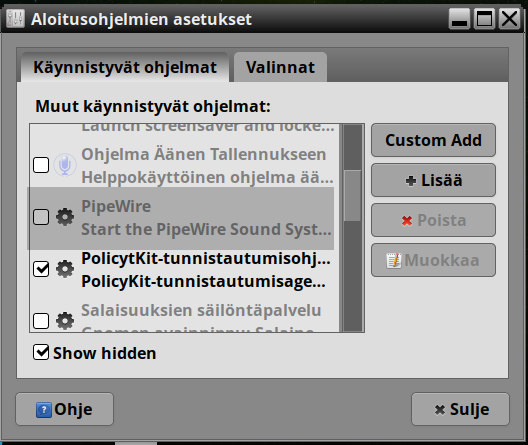Enable the Ohjelma Äänen Tallennukseen checkbox
This screenshot has width=528, height=445.
tap(41, 165)
